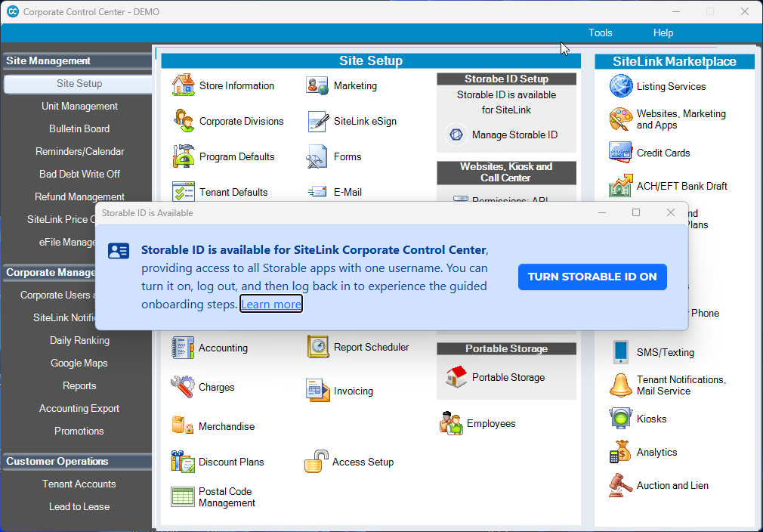Go to Refund Management
This screenshot has height=532, width=763.
79,196
